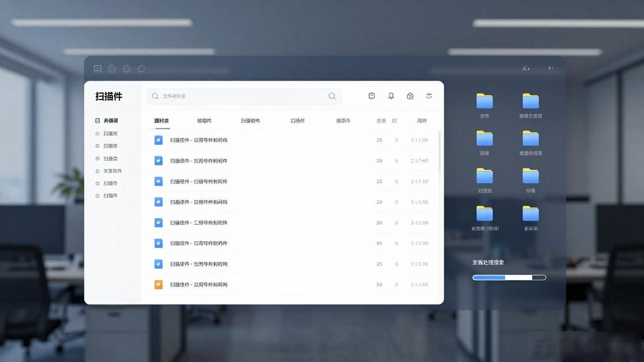Click the checkmark circle in dark title bar
This screenshot has height=362, width=644.
pyautogui.click(x=112, y=69)
